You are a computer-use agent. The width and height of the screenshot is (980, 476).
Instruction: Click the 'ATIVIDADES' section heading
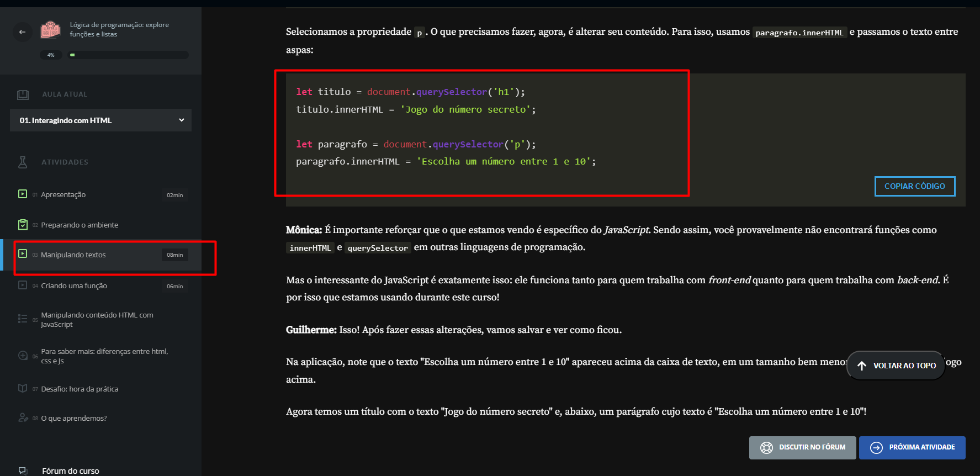(65, 162)
